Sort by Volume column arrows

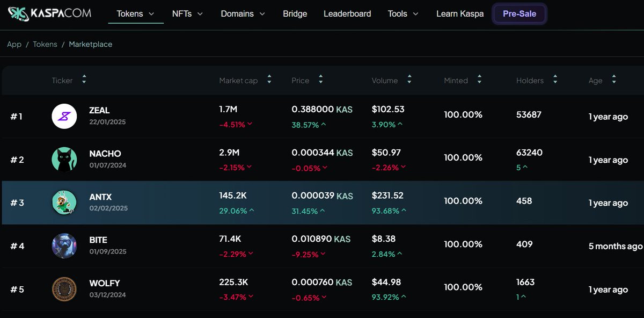[x=409, y=80]
